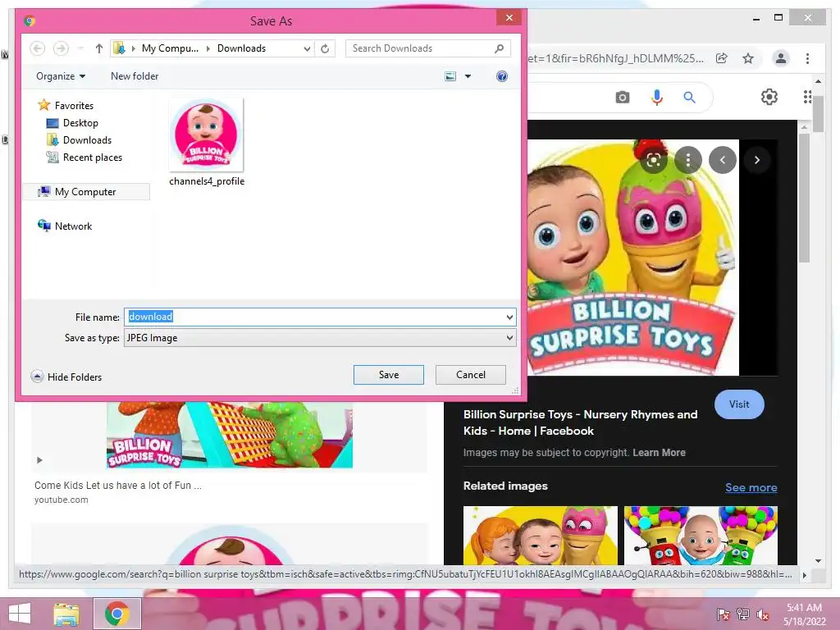Open the Learn More copyright link

(659, 453)
